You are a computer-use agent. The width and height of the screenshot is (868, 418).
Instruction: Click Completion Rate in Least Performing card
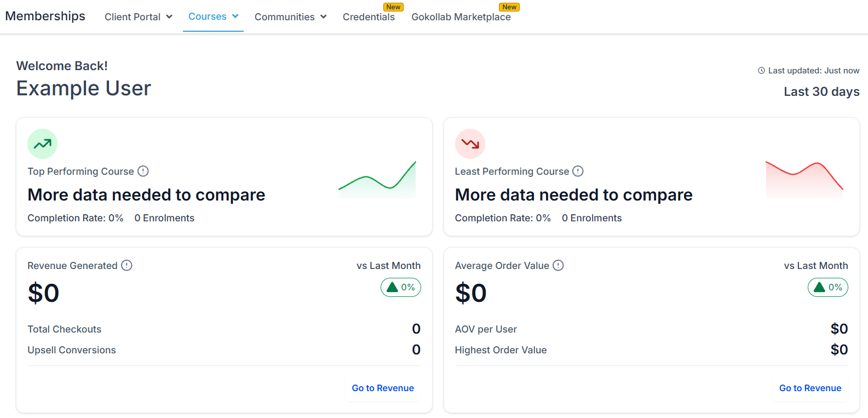coord(503,218)
